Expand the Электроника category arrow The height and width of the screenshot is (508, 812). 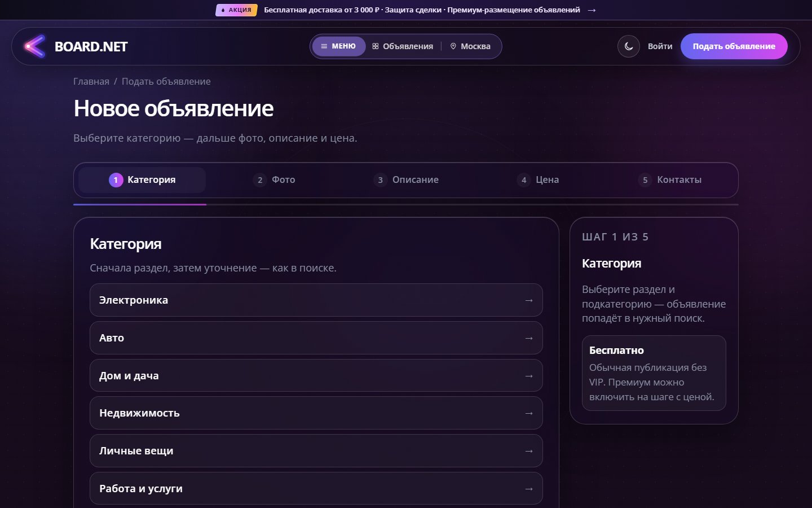(x=529, y=300)
